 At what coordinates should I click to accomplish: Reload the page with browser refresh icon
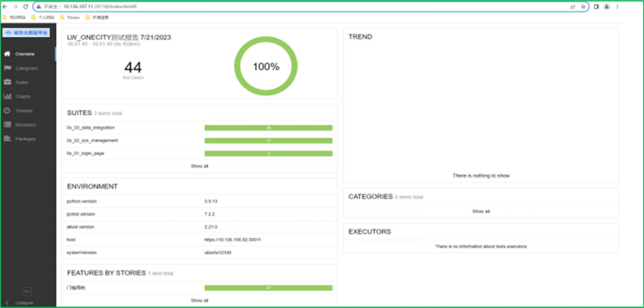pos(26,6)
